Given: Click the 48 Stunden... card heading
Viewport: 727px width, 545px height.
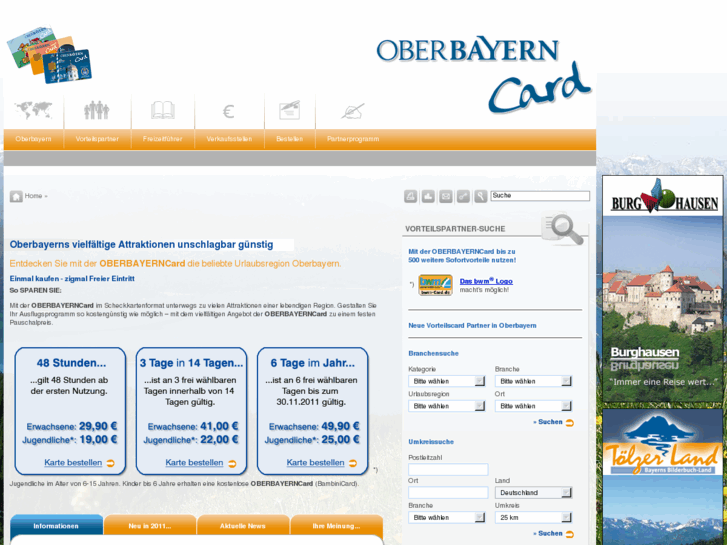Looking at the screenshot, I should (x=71, y=363).
